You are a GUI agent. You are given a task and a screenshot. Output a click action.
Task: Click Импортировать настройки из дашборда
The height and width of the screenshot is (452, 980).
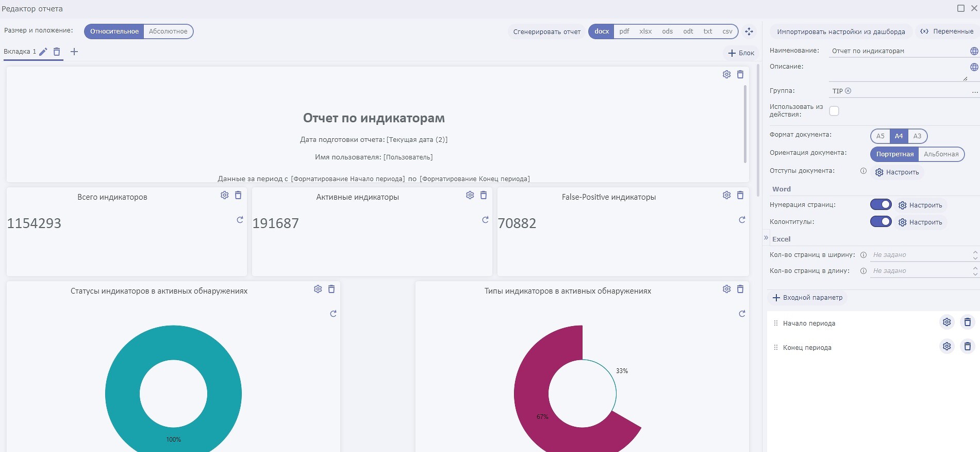click(x=841, y=31)
